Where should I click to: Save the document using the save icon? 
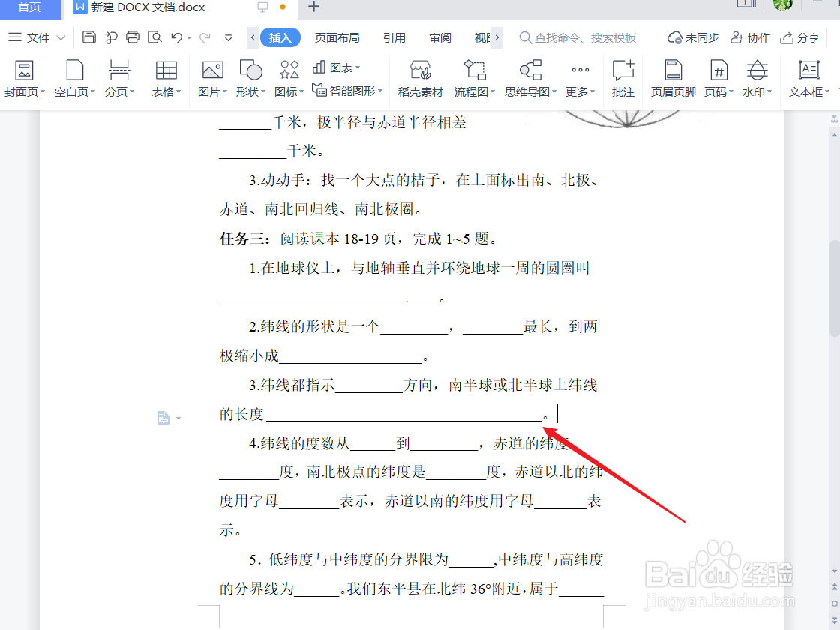point(88,36)
